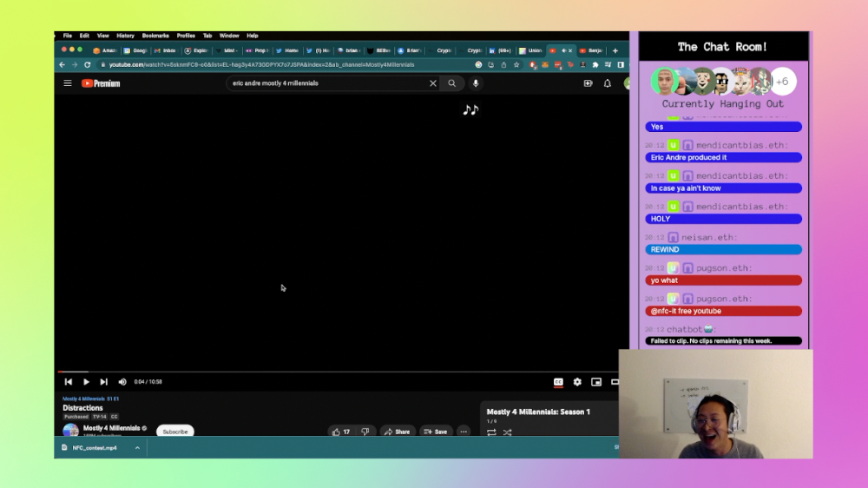This screenshot has width=868, height=488.
Task: Click the YouTube search magnifier button
Action: tap(452, 83)
